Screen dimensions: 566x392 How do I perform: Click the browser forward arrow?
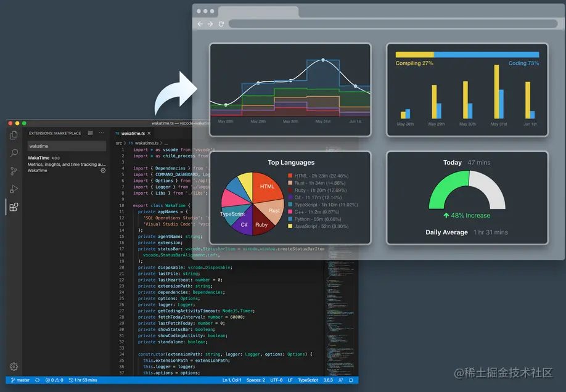point(210,24)
